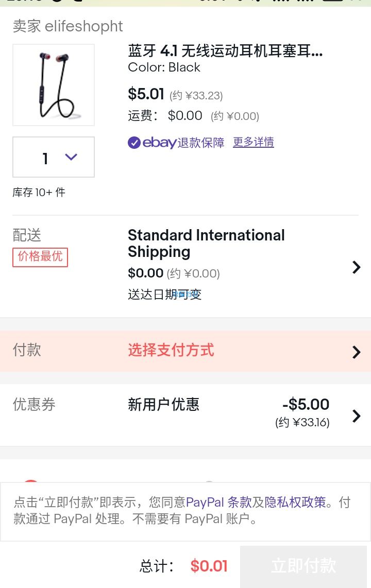Open the quantity dropdown showing 1
371x588 pixels.
coord(54,157)
